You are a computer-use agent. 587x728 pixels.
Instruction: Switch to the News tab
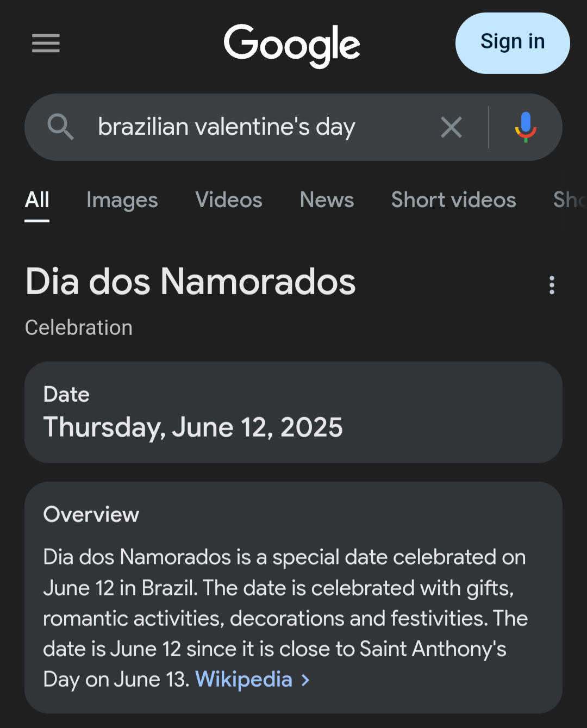tap(327, 200)
